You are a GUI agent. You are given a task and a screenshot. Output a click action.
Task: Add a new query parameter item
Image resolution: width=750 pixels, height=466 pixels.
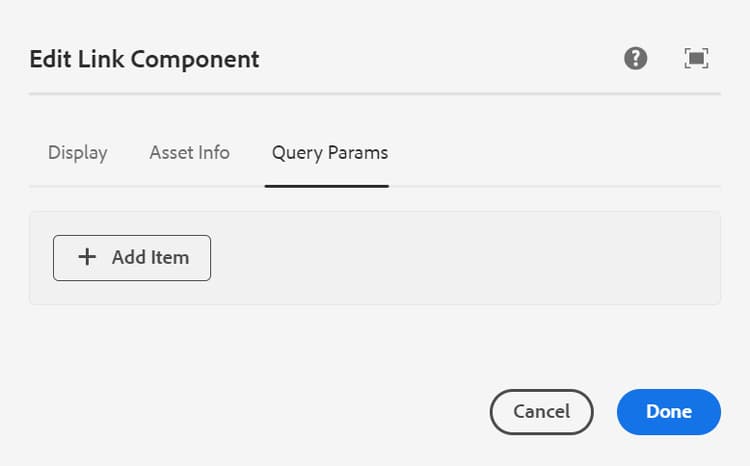pyautogui.click(x=132, y=257)
